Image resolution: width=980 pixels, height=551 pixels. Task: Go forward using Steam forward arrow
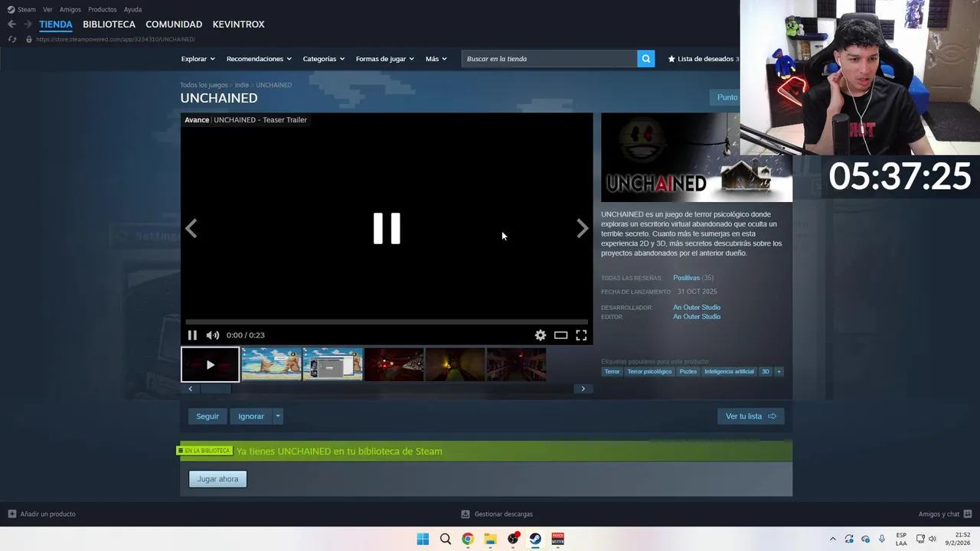point(28,24)
